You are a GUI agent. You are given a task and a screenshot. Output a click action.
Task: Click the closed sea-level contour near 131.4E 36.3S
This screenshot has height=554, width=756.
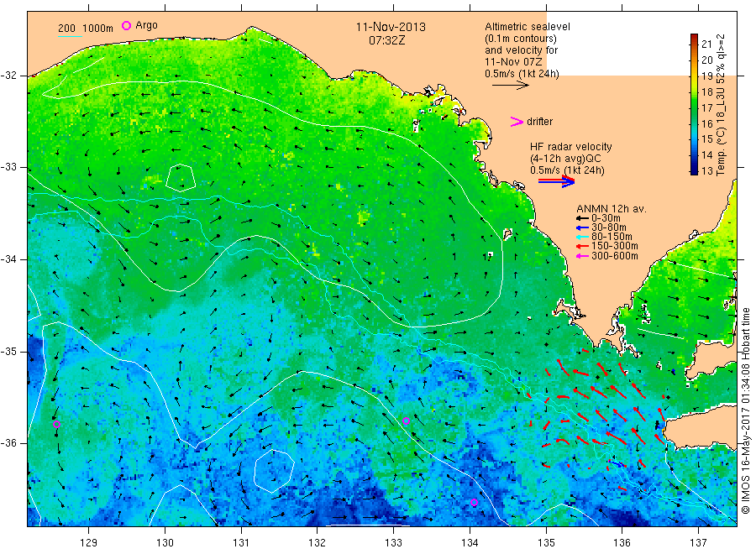click(x=273, y=471)
